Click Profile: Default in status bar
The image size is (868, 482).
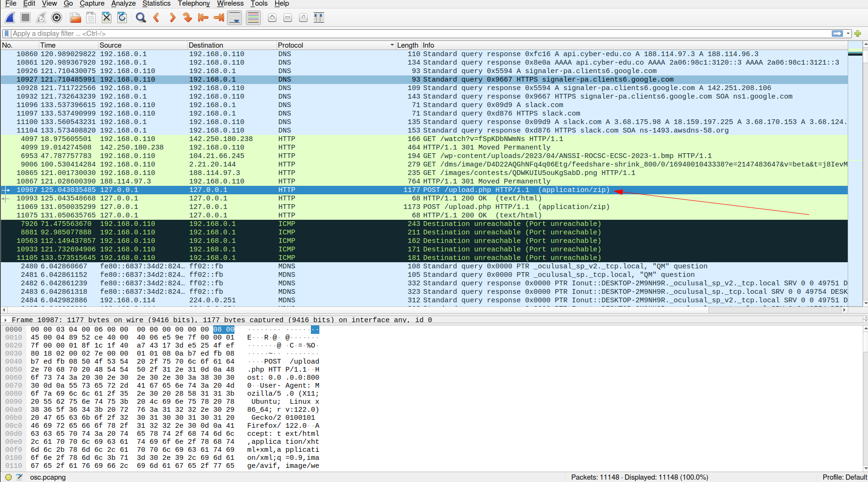coord(844,477)
